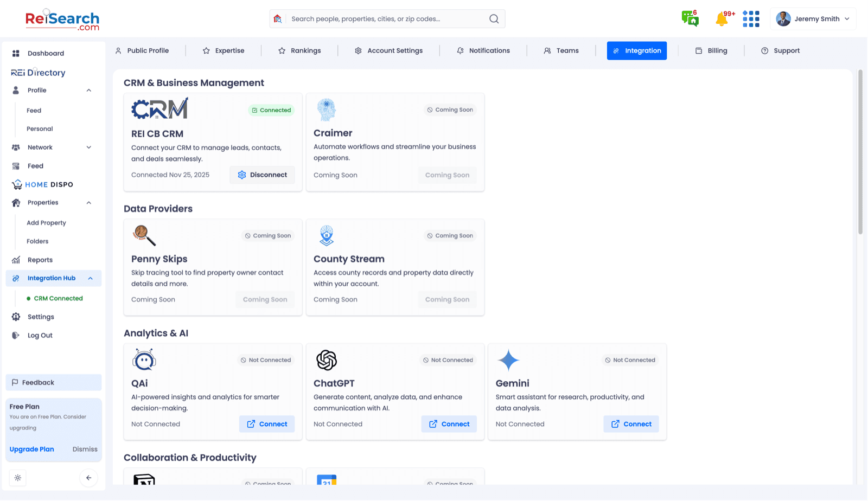Open Home Dispo in the sidebar

[x=42, y=184]
